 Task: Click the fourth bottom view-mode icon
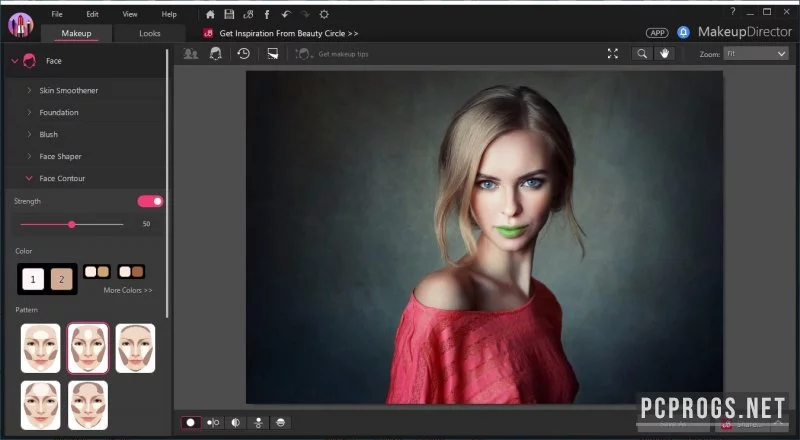258,423
